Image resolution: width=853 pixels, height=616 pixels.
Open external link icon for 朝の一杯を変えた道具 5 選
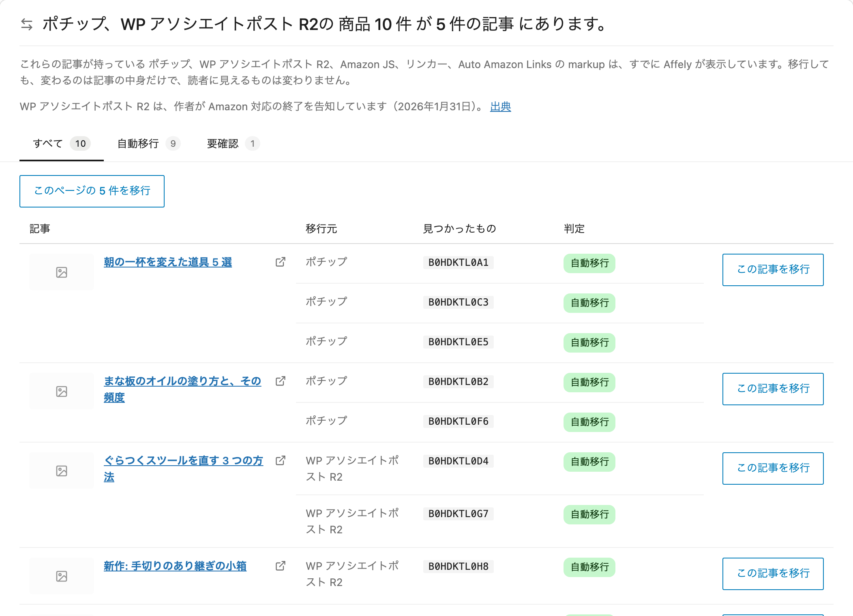click(x=280, y=262)
